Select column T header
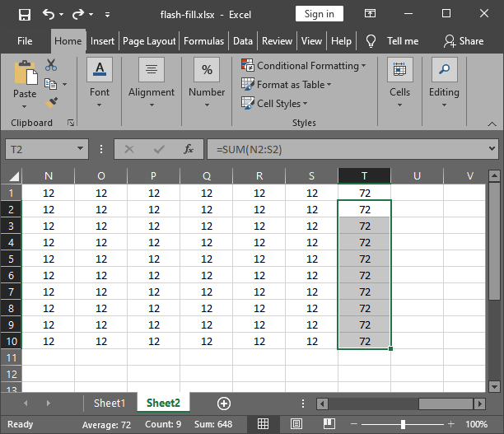 [364, 176]
